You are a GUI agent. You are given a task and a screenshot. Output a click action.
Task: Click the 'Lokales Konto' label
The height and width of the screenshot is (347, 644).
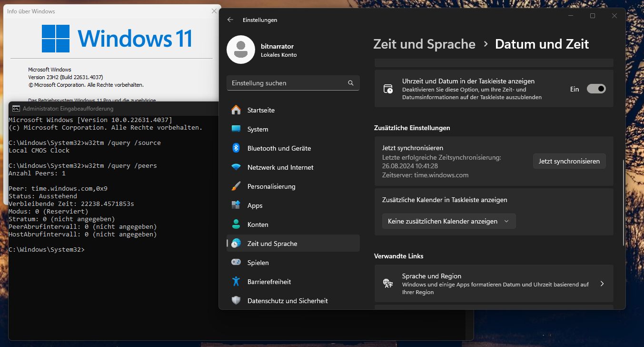point(279,55)
